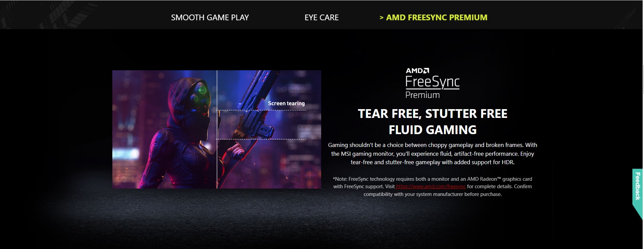Click the Screen tearing label in image

tap(286, 103)
